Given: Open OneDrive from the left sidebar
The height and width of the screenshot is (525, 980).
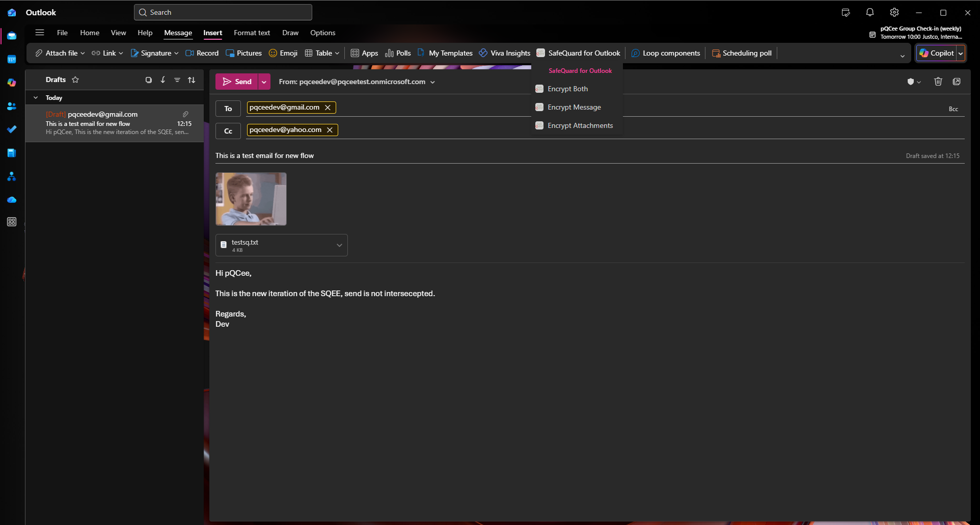Looking at the screenshot, I should (11, 199).
